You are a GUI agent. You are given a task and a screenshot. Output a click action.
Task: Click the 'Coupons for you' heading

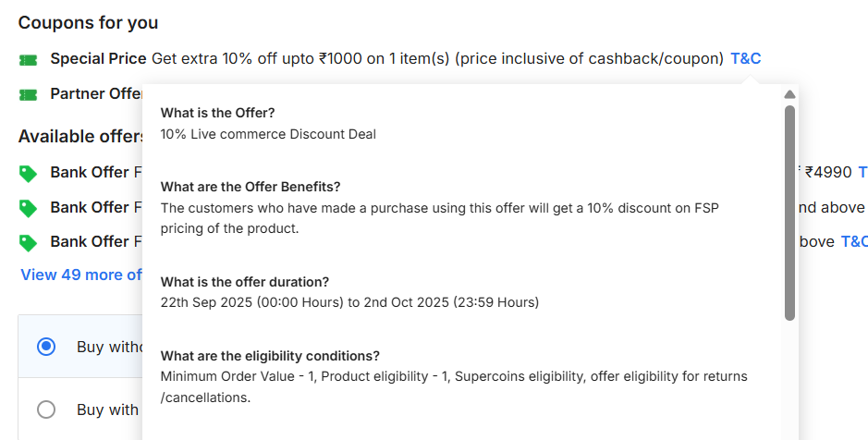click(88, 22)
